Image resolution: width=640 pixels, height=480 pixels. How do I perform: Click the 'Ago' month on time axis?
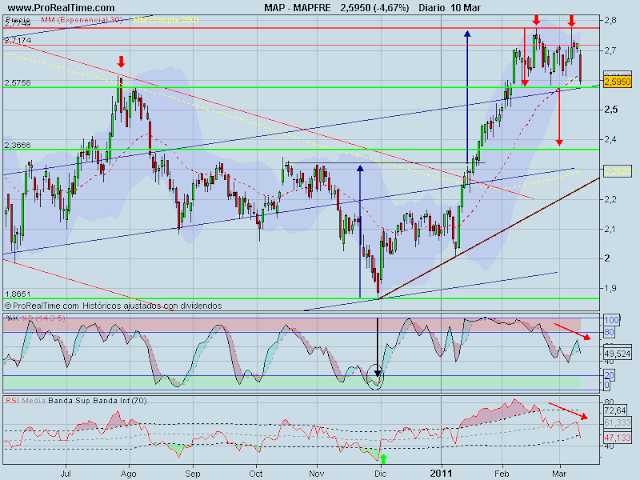pos(129,473)
